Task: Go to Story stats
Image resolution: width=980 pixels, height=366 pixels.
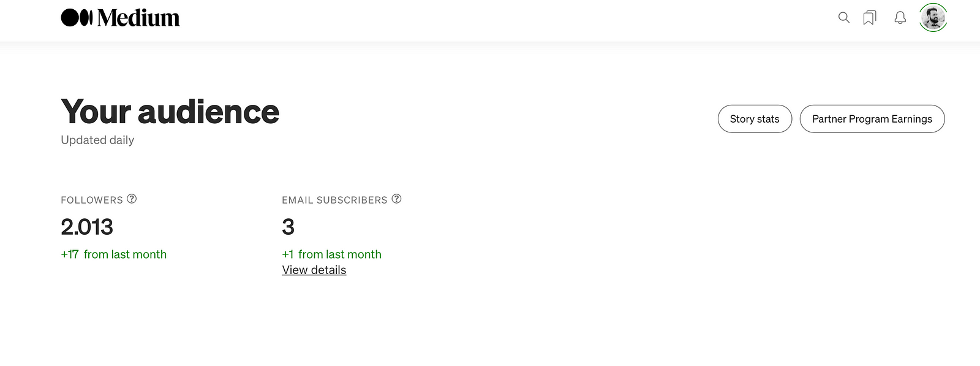Action: [755, 119]
